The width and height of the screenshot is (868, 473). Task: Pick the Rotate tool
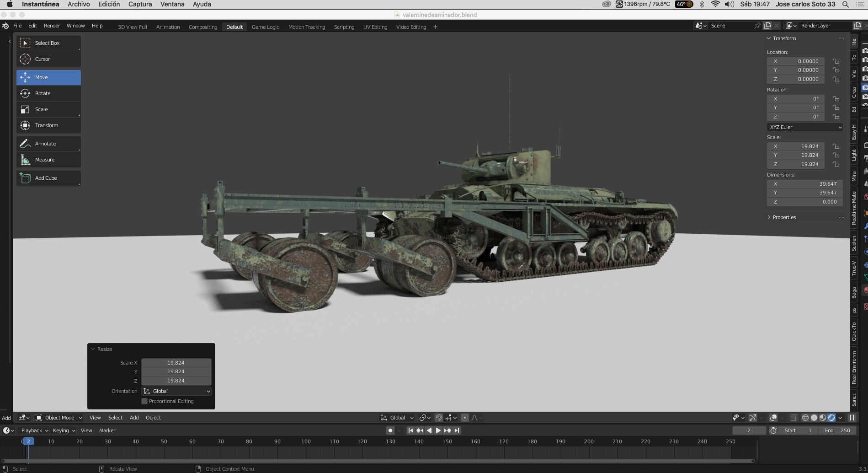coord(48,93)
